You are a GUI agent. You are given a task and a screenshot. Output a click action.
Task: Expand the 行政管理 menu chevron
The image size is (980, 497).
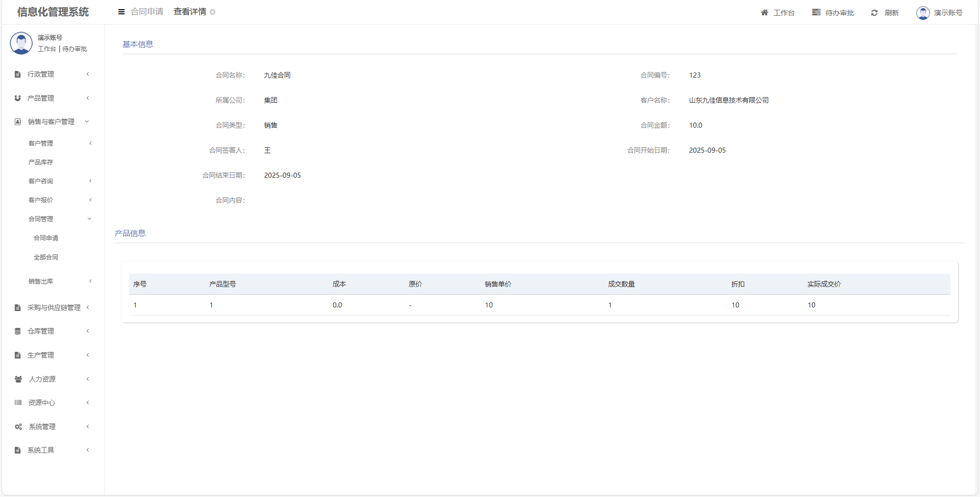point(88,74)
